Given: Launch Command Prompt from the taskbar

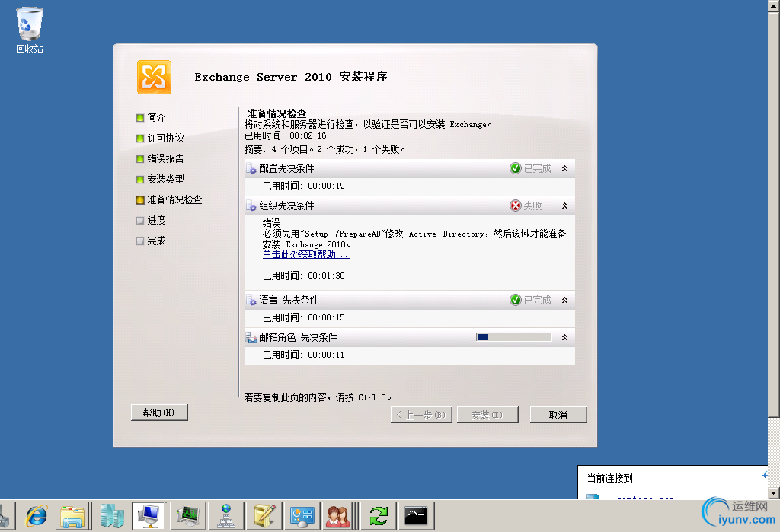Looking at the screenshot, I should (x=414, y=515).
